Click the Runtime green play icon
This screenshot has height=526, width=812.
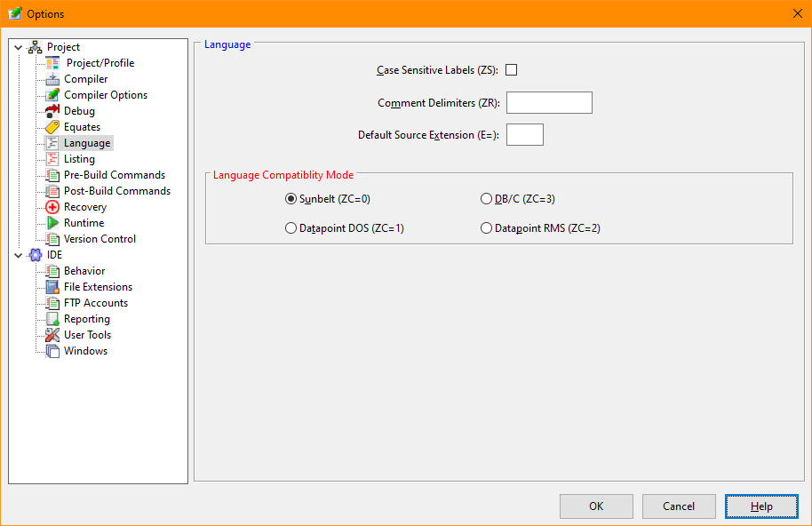coord(52,223)
